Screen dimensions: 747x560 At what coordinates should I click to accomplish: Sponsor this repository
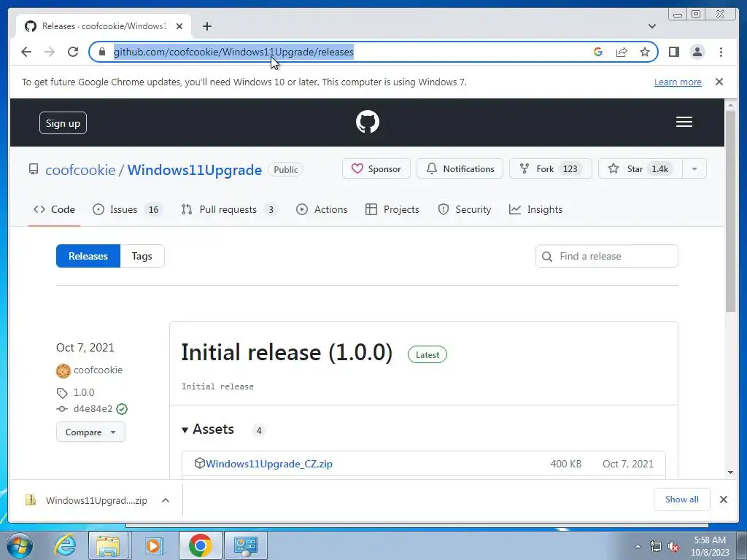coord(376,168)
